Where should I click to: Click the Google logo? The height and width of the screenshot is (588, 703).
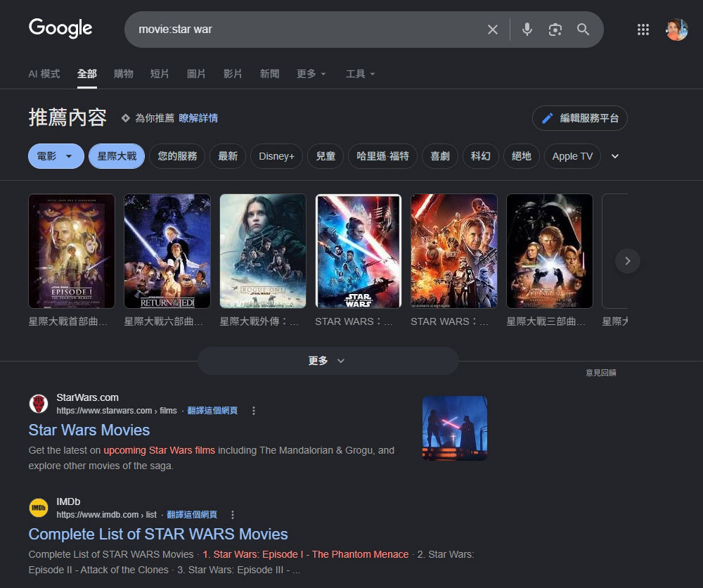60,28
